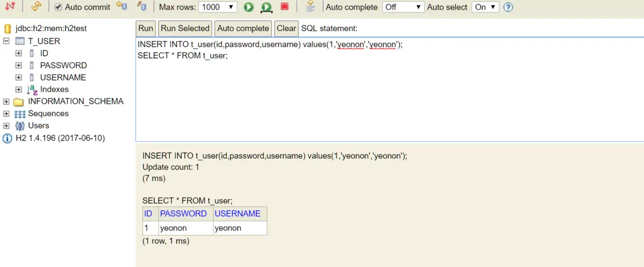Toggle the Auto commit checkbox
Screen dimensions: 644x267
[58, 7]
